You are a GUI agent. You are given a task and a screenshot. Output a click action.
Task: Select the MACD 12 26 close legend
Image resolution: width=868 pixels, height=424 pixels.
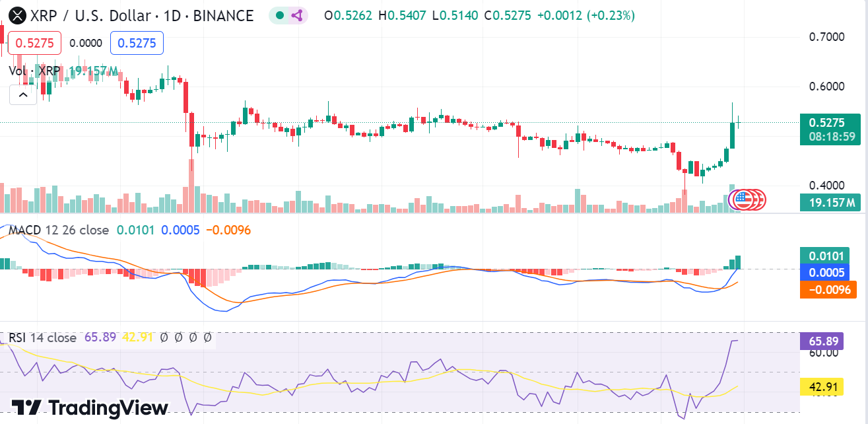point(59,230)
